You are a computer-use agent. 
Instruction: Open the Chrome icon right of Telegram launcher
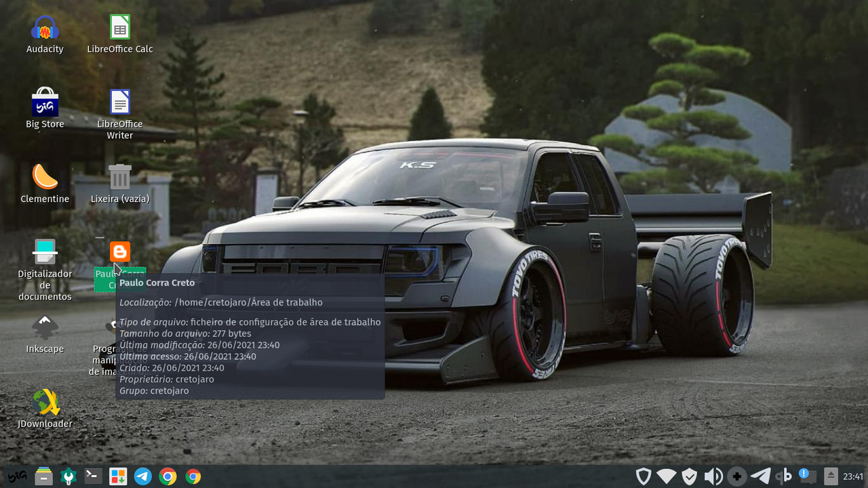168,476
